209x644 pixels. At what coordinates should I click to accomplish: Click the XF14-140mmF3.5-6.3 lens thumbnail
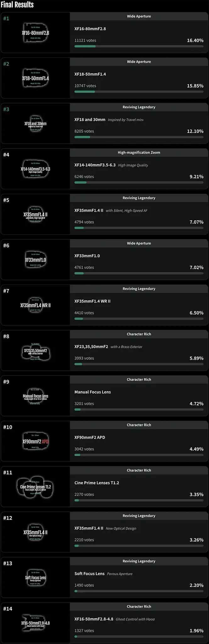35,169
